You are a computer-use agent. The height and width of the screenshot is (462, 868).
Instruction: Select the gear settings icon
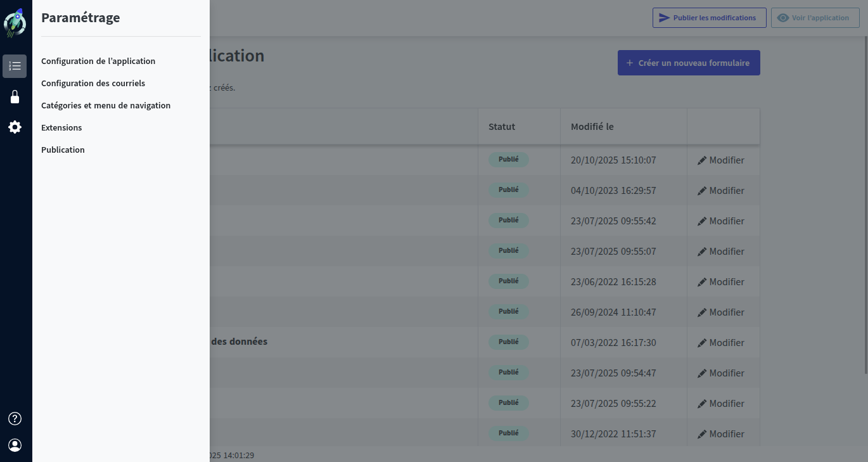pos(15,127)
